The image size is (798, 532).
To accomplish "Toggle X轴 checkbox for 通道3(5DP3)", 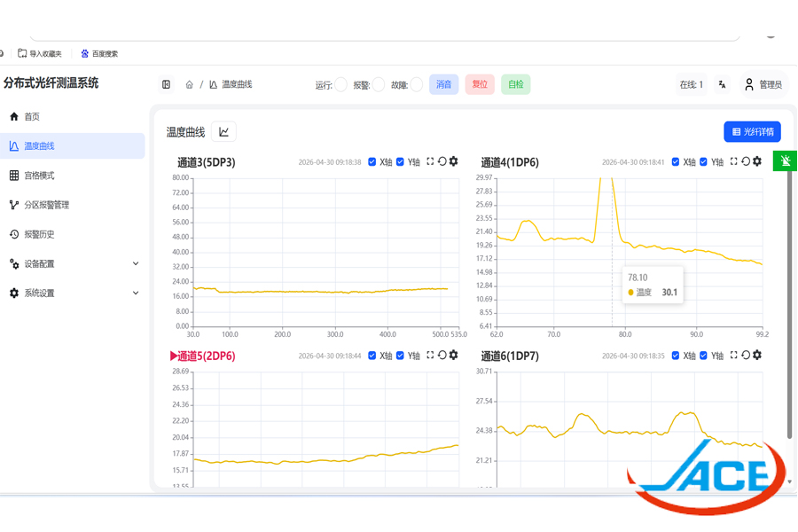I will [x=372, y=162].
